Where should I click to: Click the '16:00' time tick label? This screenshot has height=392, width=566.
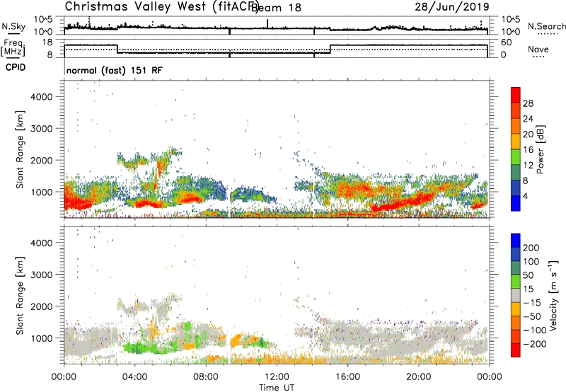click(347, 377)
